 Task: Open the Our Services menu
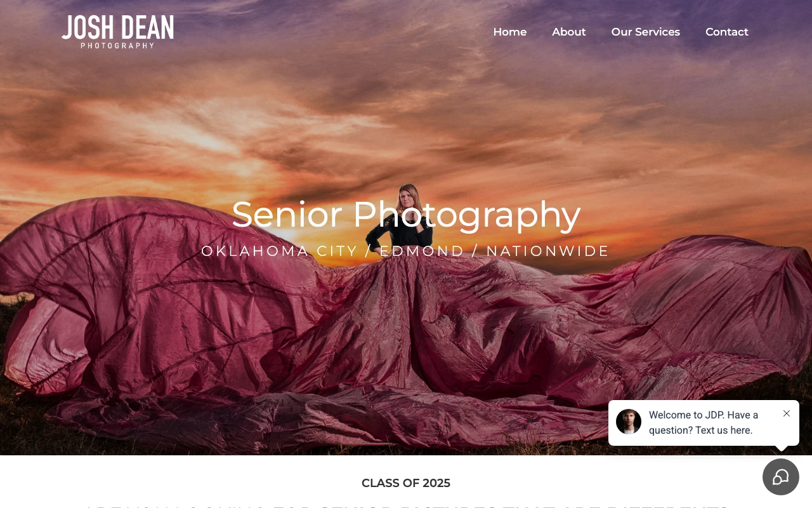pyautogui.click(x=646, y=32)
